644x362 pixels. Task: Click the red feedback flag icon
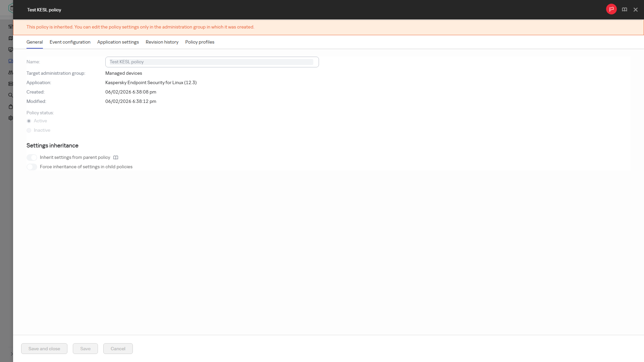611,9
